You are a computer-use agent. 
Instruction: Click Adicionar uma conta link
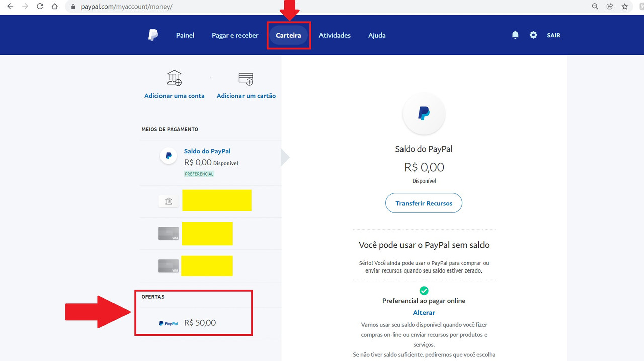point(175,96)
